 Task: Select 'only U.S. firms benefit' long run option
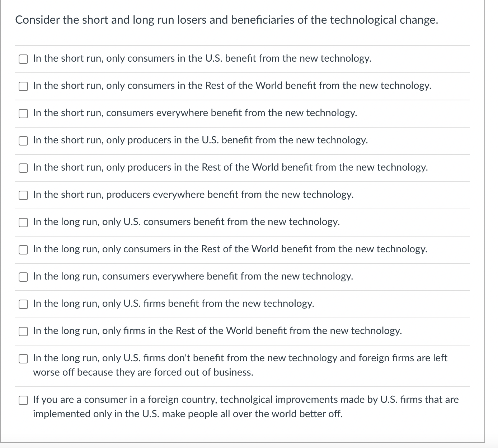point(23,304)
